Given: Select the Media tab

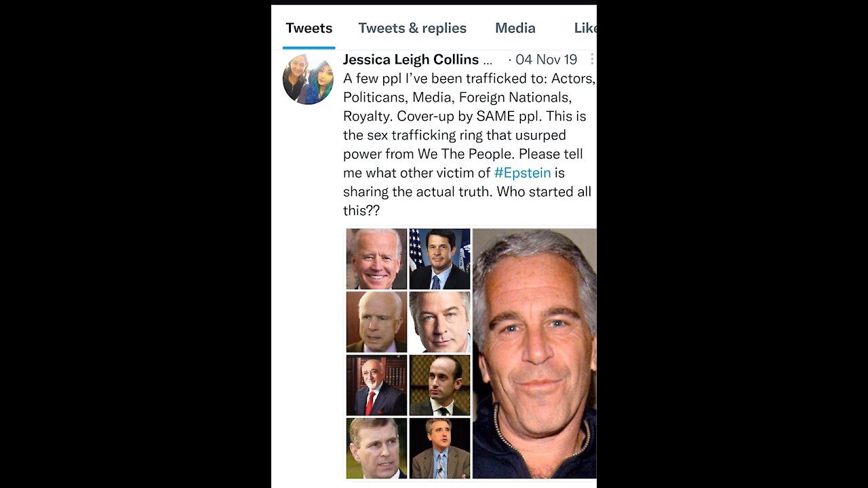Looking at the screenshot, I should (515, 28).
